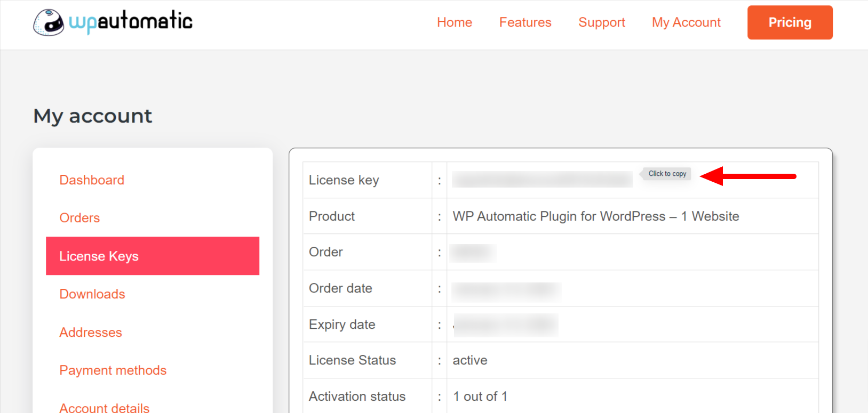Click the blurred license key value
868x413 pixels.
tap(543, 180)
